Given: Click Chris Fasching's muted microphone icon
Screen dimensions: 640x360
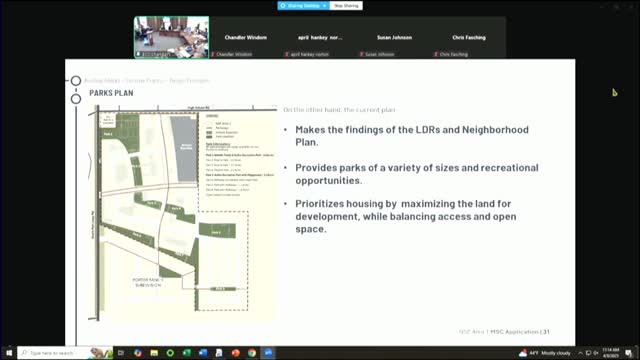Looking at the screenshot, I should pos(436,54).
